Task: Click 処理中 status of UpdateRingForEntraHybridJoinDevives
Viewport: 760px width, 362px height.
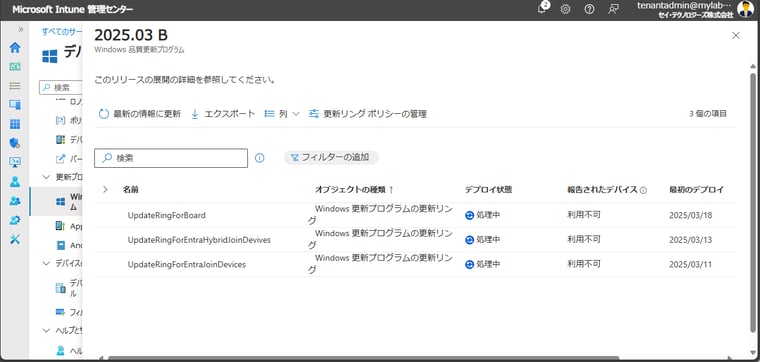Action: click(482, 240)
